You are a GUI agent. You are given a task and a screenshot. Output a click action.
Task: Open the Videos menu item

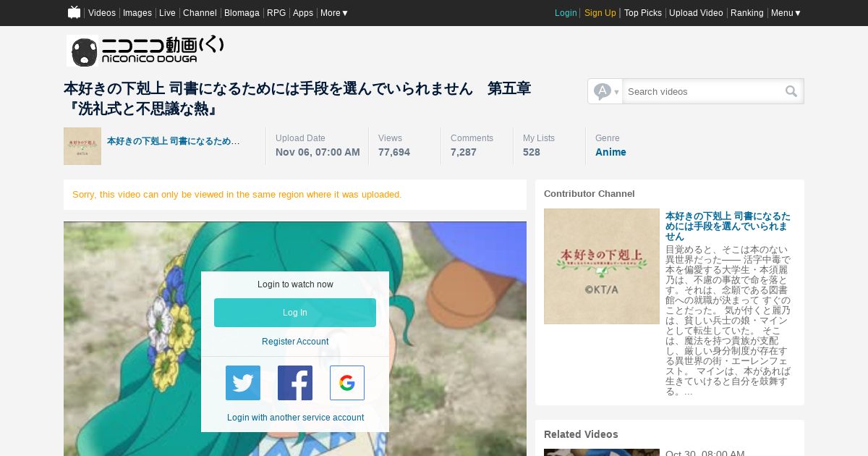(102, 13)
